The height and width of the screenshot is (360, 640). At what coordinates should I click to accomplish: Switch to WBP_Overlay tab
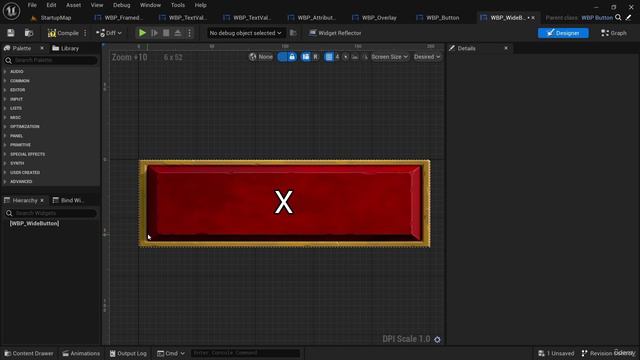pos(375,18)
